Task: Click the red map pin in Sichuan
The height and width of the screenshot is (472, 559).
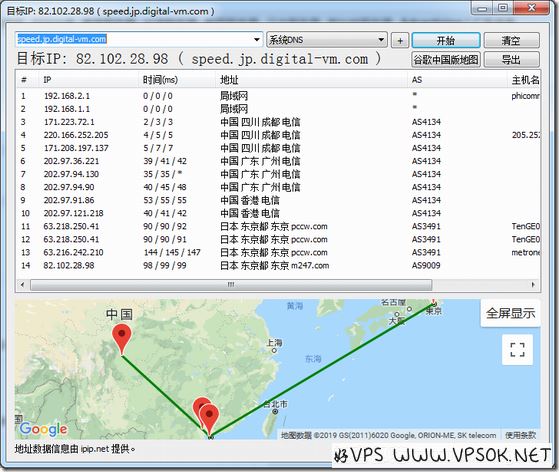Action: (122, 339)
